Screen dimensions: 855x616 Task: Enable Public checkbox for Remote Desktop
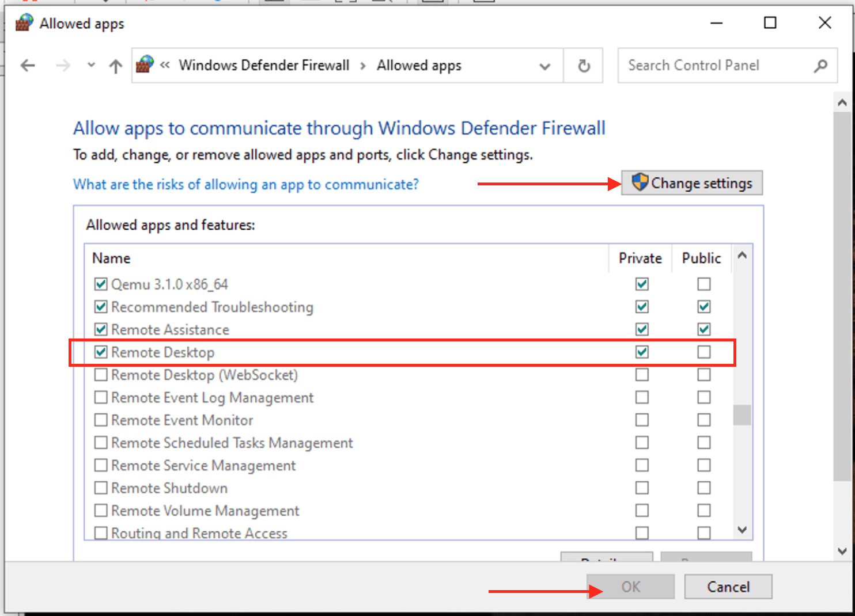(x=703, y=352)
